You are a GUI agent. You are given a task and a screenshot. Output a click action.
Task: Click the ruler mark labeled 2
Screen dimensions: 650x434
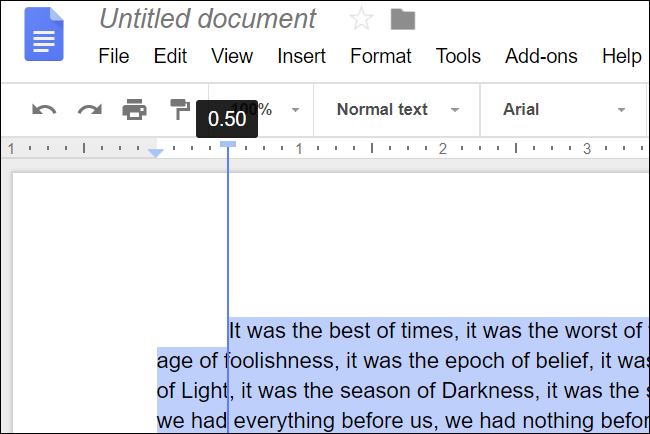[443, 149]
